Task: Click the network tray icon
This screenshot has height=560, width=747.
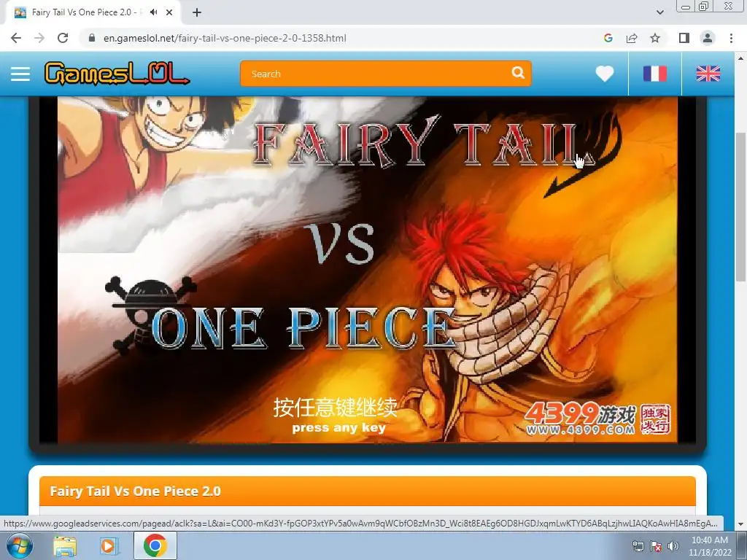Action: click(x=638, y=546)
